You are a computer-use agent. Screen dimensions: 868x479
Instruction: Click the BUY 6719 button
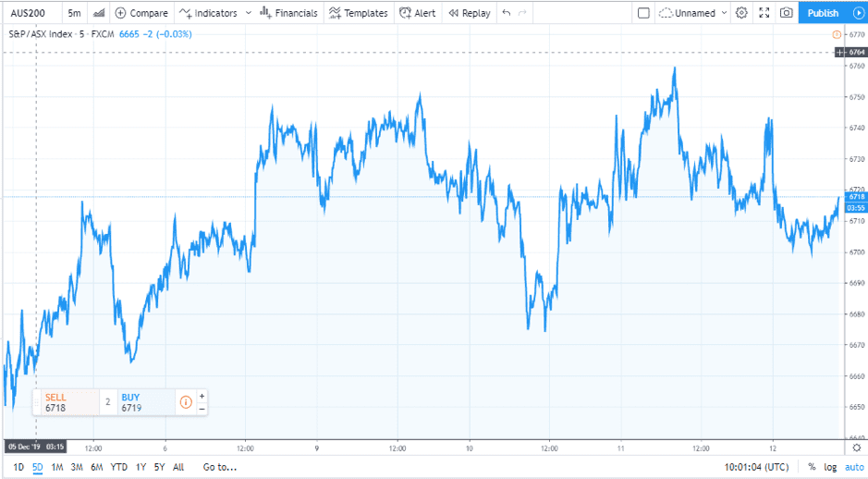[144, 402]
